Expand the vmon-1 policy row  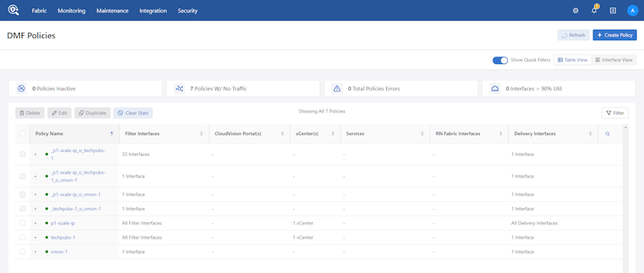tap(35, 251)
